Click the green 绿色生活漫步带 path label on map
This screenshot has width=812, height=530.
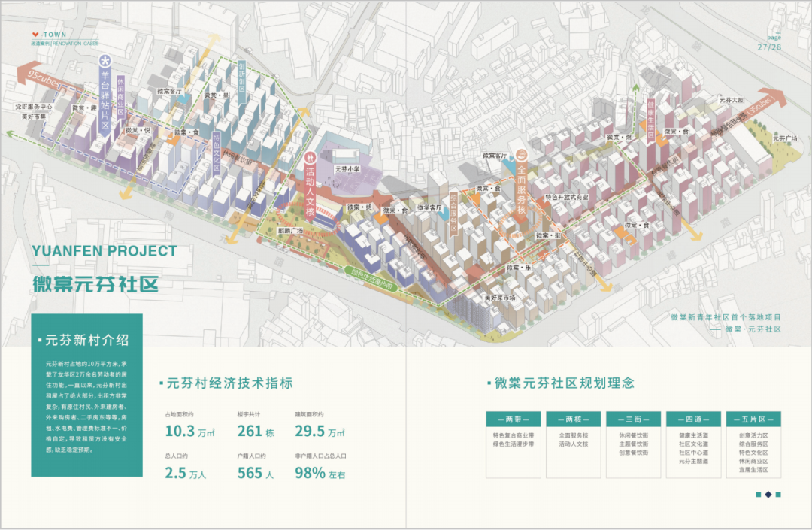click(372, 279)
